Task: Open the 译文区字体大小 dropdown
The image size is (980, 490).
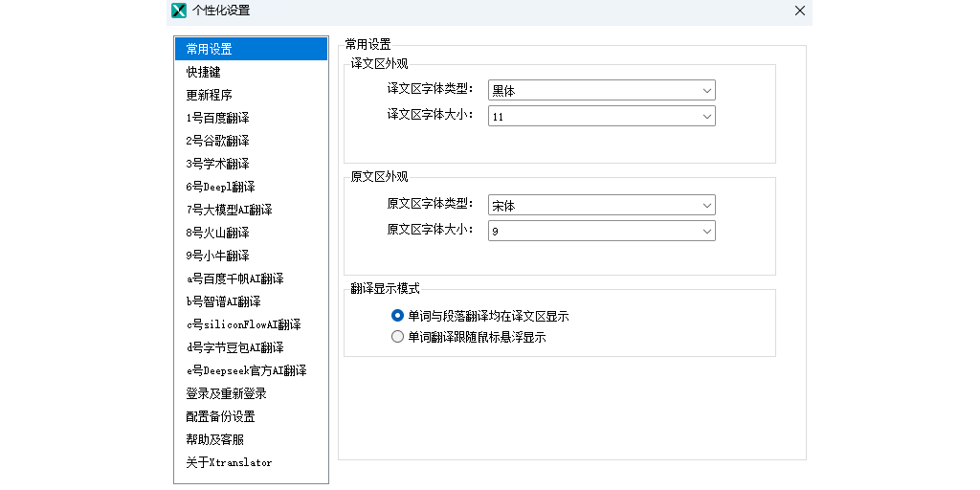Action: coord(601,117)
